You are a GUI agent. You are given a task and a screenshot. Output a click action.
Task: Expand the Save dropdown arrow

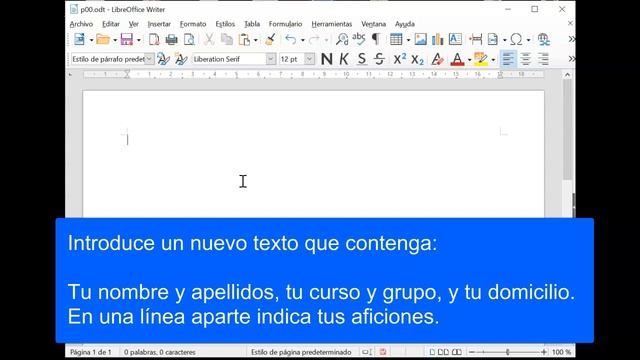(x=139, y=40)
